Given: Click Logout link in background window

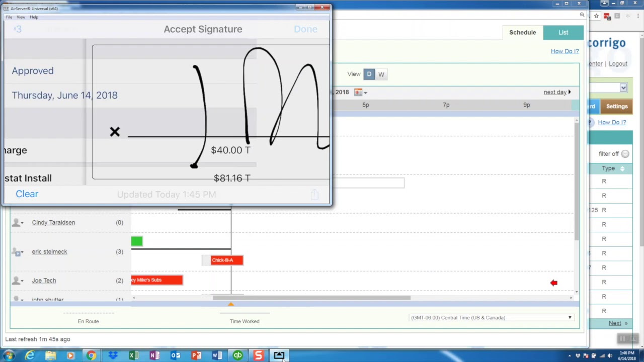Looking at the screenshot, I should tap(618, 64).
